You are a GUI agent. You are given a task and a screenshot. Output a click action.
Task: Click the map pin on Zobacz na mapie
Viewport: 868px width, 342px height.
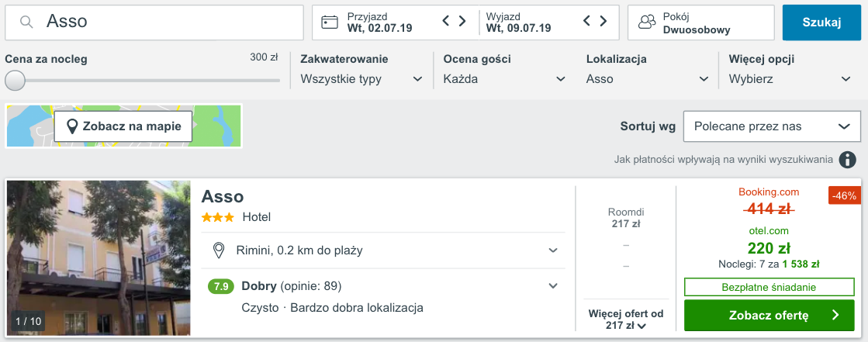tap(72, 126)
